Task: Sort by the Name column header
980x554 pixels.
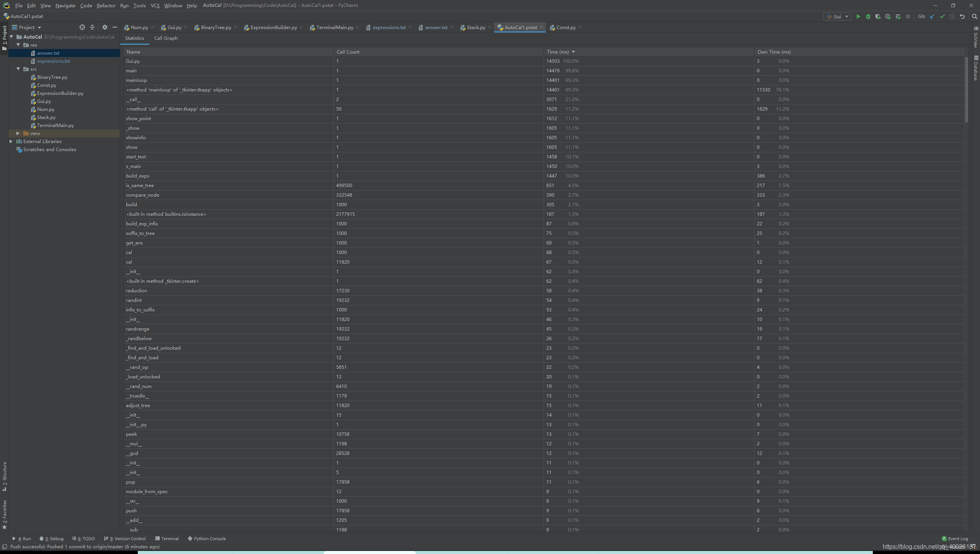Action: [228, 52]
